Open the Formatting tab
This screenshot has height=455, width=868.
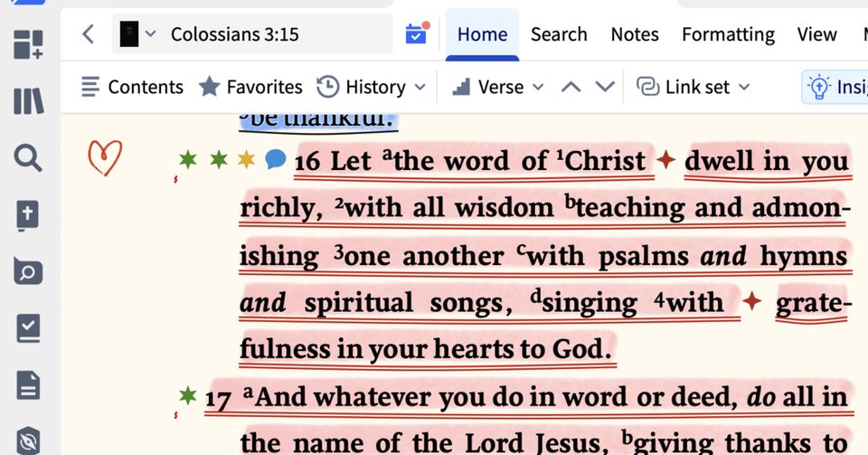(728, 34)
